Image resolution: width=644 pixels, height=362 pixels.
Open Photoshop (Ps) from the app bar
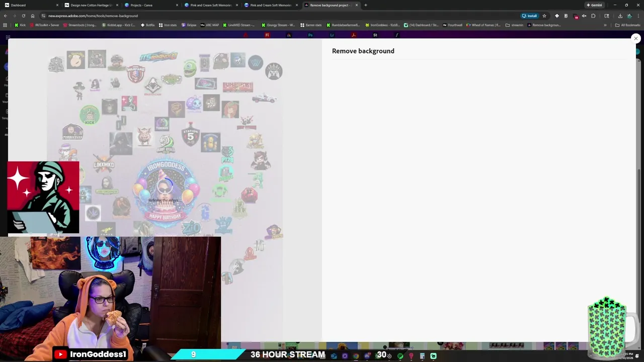tap(310, 35)
